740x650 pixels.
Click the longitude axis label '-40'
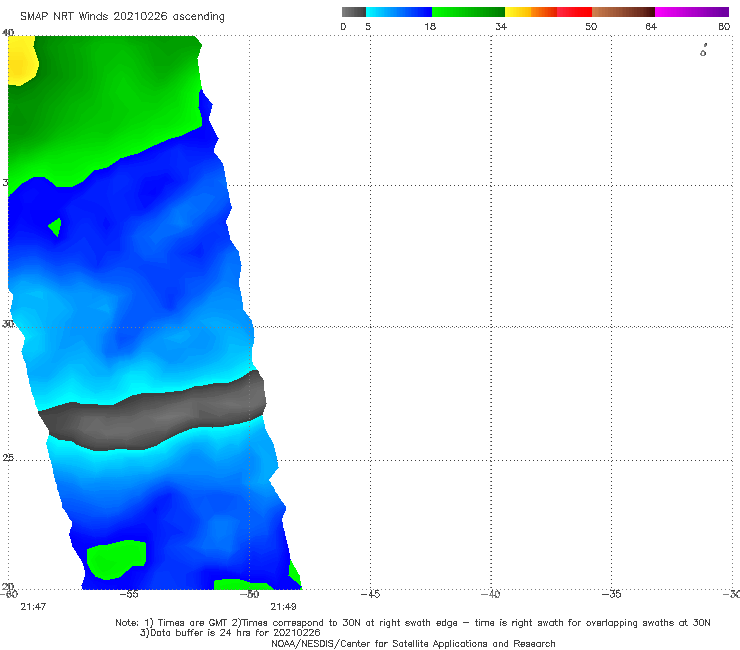pos(491,594)
